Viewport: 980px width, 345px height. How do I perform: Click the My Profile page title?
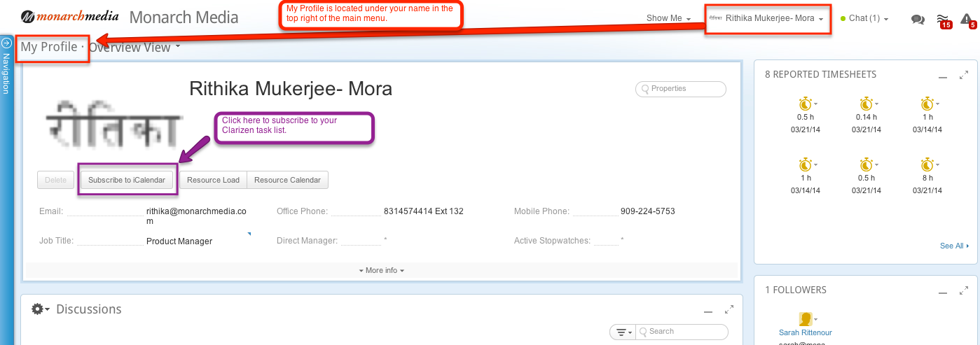[49, 48]
